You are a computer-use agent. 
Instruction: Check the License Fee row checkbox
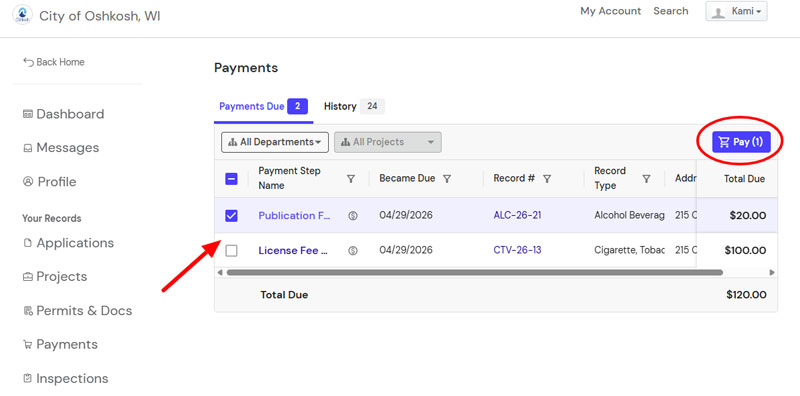(x=231, y=251)
